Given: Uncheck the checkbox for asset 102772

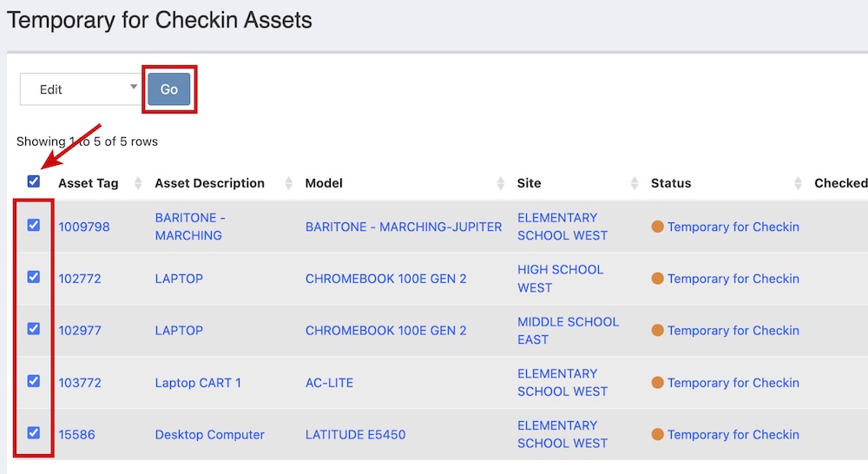Looking at the screenshot, I should click(34, 277).
